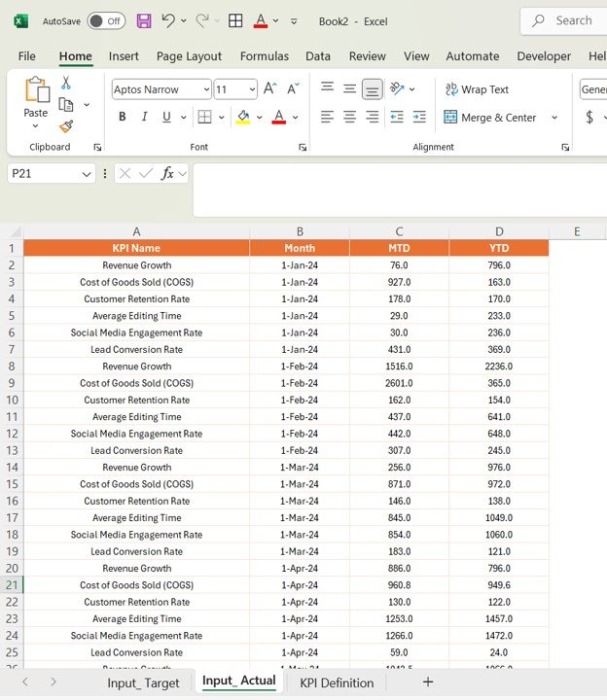Image resolution: width=607 pixels, height=700 pixels.
Task: Click the Format Painter brush icon
Action: (66, 126)
